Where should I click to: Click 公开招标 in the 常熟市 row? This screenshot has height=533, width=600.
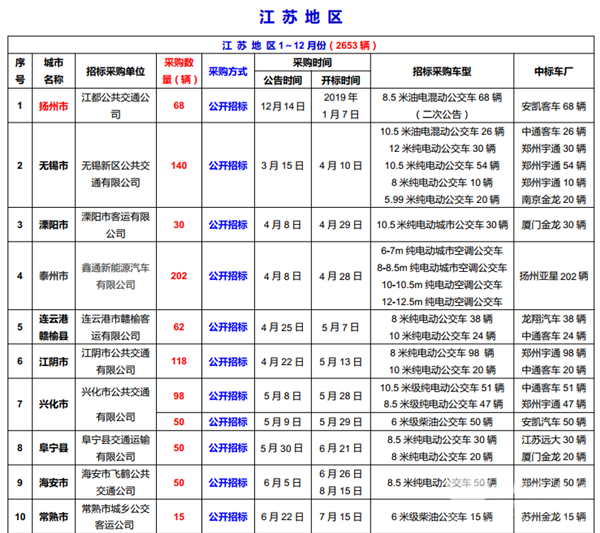pyautogui.click(x=228, y=516)
